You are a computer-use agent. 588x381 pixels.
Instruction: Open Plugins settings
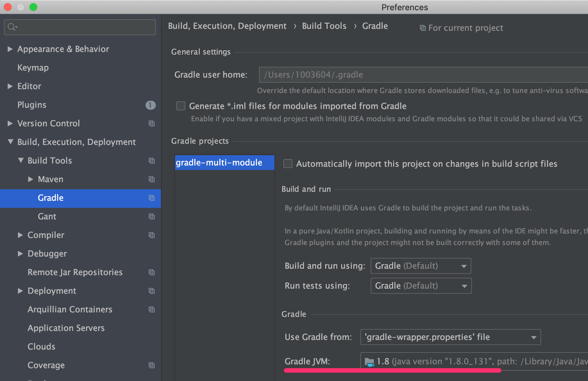coord(32,105)
